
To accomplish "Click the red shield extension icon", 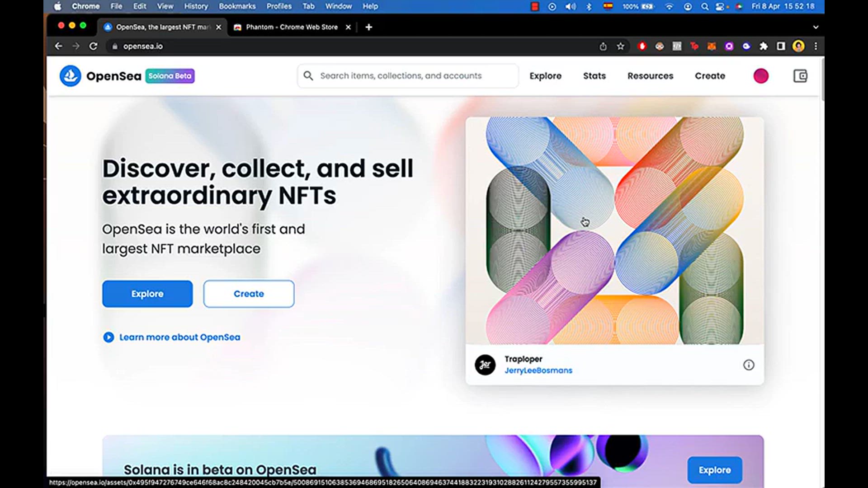I will [642, 46].
